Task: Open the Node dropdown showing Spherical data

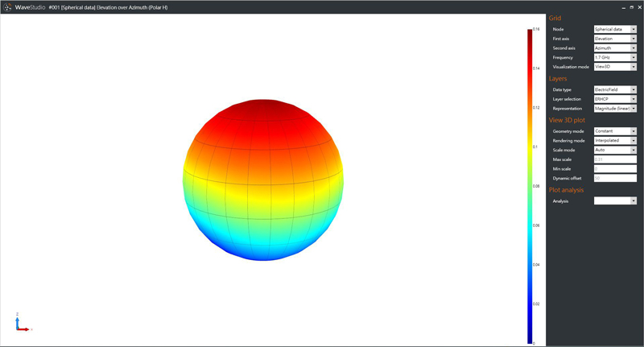Action: pos(615,29)
